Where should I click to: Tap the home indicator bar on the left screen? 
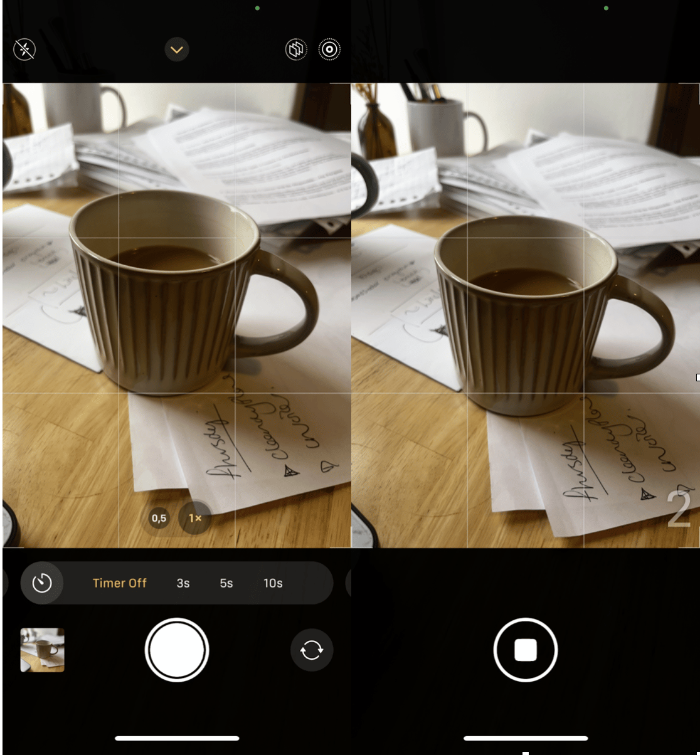[x=177, y=738]
